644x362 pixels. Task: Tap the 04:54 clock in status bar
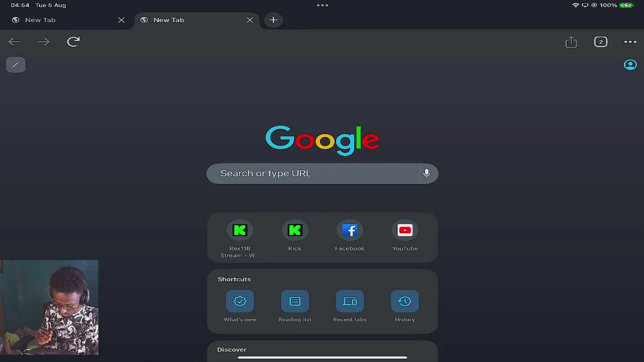click(20, 5)
